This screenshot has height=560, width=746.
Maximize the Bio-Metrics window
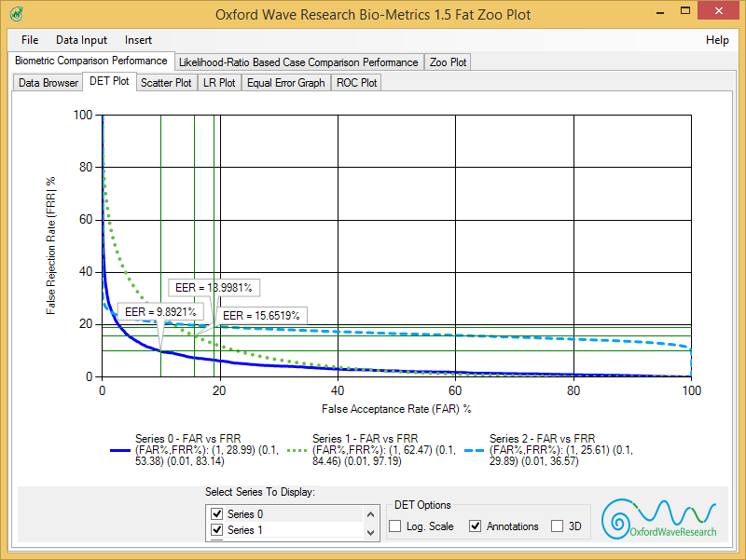685,11
